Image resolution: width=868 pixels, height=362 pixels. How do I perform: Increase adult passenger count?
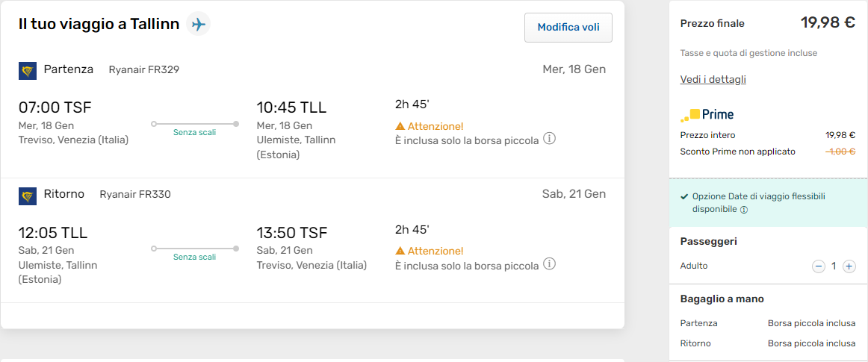849,266
